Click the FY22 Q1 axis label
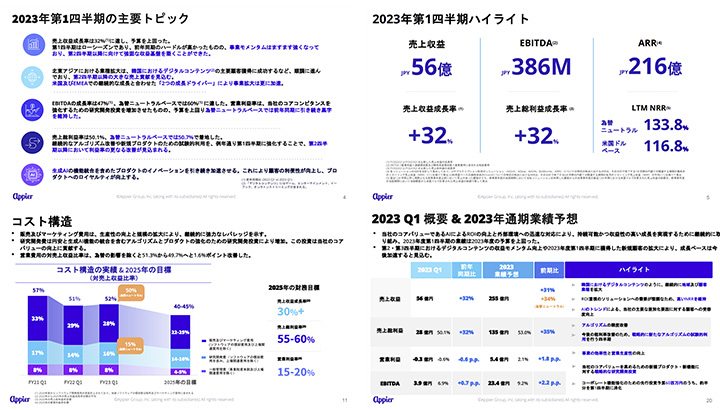Image resolution: width=720 pixels, height=410 pixels. (x=73, y=382)
